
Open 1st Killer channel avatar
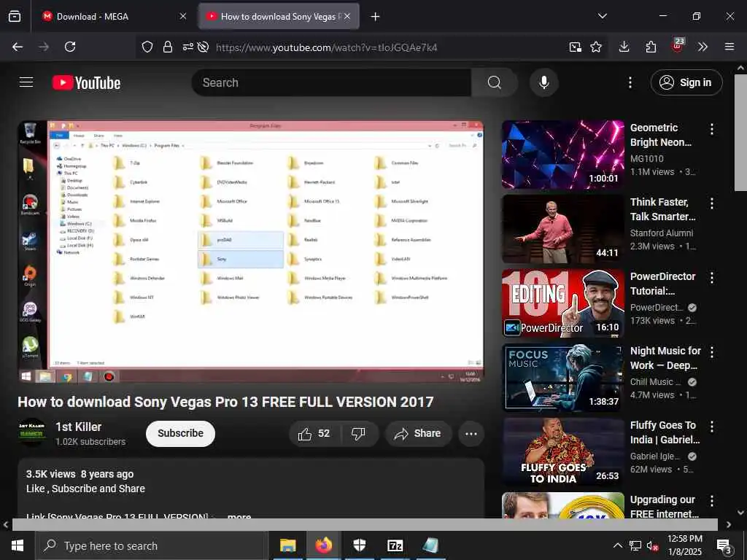pyautogui.click(x=31, y=432)
